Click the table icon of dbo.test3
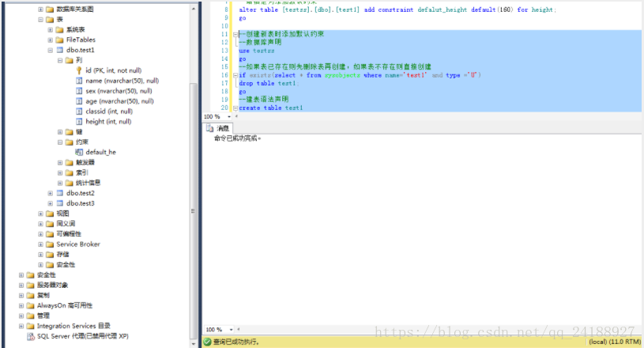 60,203
